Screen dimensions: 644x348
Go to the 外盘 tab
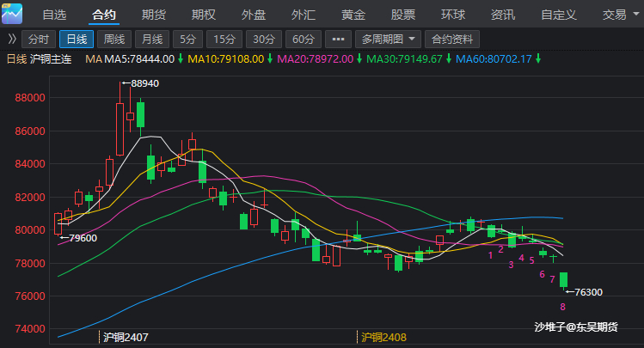click(254, 15)
